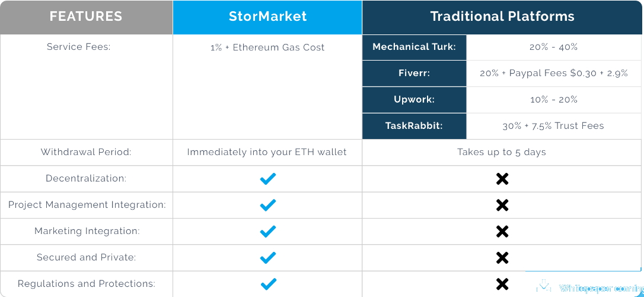
Task: Click the Upwork label cell
Action: pyautogui.click(x=415, y=100)
